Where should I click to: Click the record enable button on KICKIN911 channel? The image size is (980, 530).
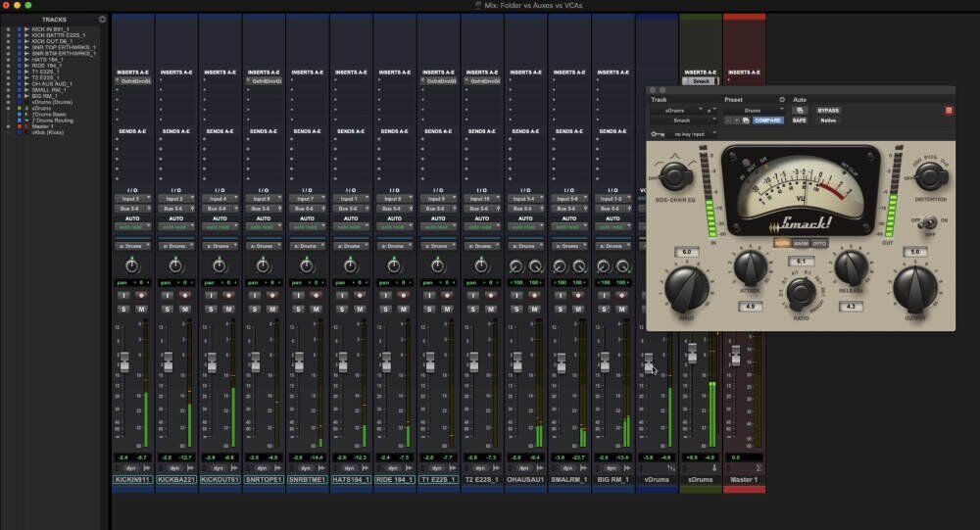[x=141, y=295]
